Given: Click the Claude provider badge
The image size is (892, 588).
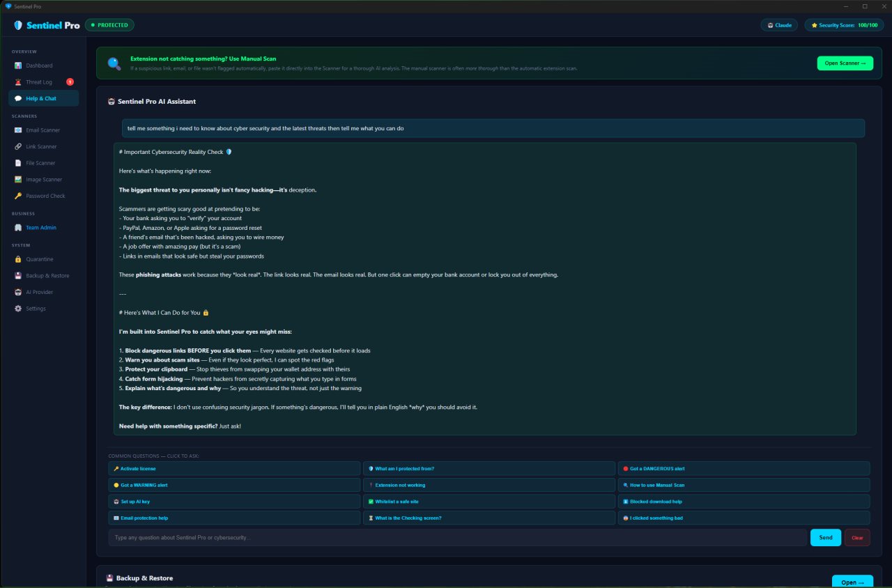Looking at the screenshot, I should tap(778, 24).
